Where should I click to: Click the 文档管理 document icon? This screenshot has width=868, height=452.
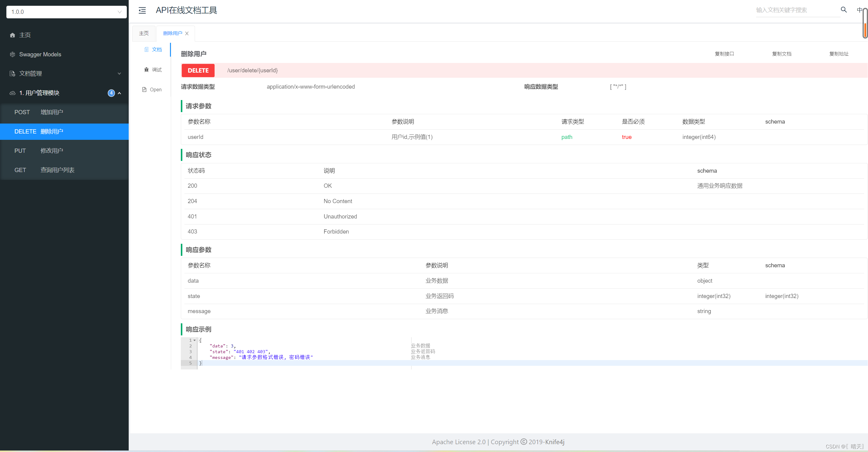[x=12, y=74]
